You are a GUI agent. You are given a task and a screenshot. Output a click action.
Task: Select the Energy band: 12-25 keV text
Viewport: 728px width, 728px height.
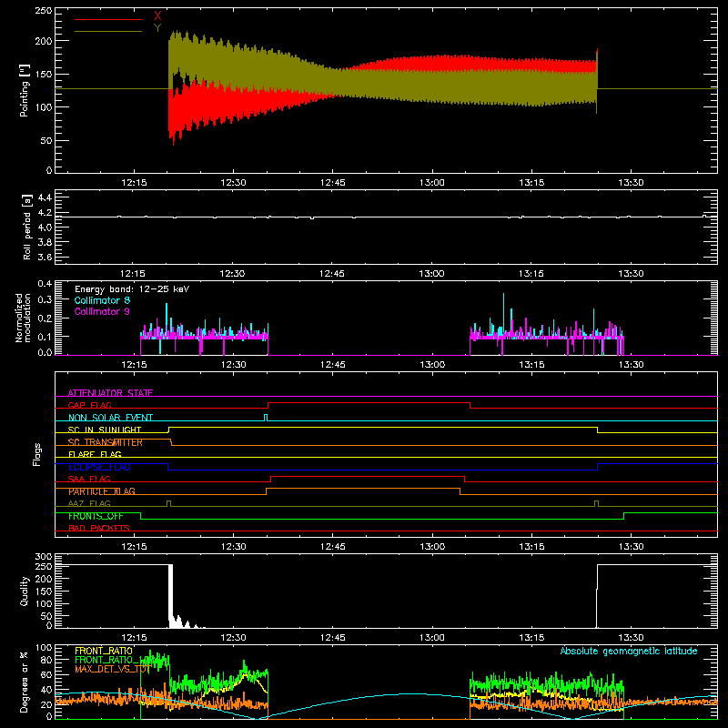click(132, 289)
